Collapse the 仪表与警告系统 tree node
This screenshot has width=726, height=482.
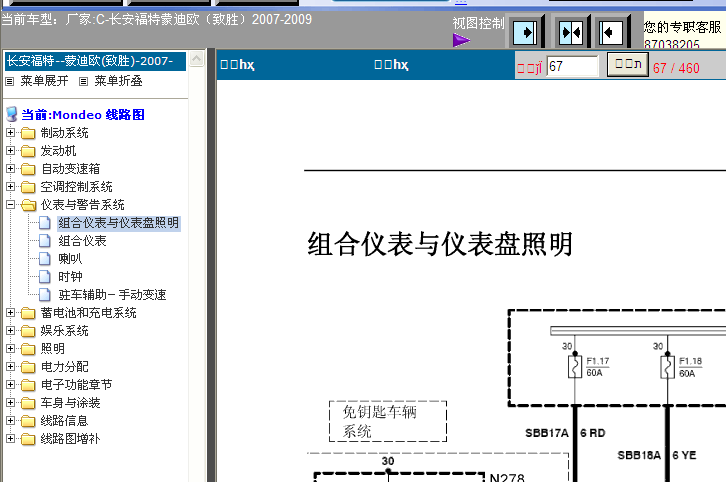tap(10, 205)
